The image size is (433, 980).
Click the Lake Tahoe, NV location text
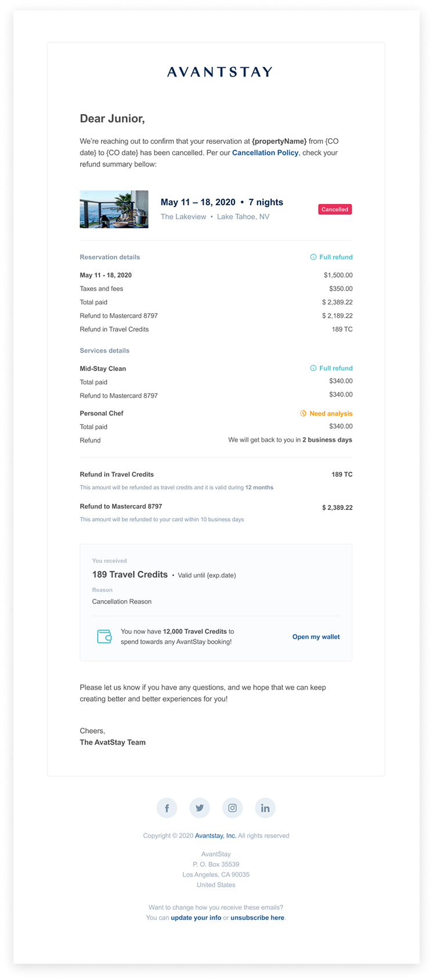click(x=243, y=216)
